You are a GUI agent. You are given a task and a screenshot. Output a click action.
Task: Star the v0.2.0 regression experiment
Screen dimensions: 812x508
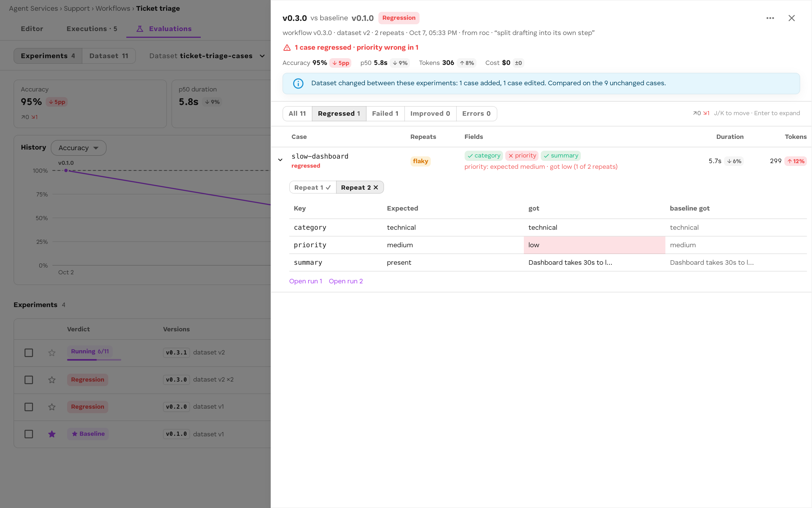[52, 407]
